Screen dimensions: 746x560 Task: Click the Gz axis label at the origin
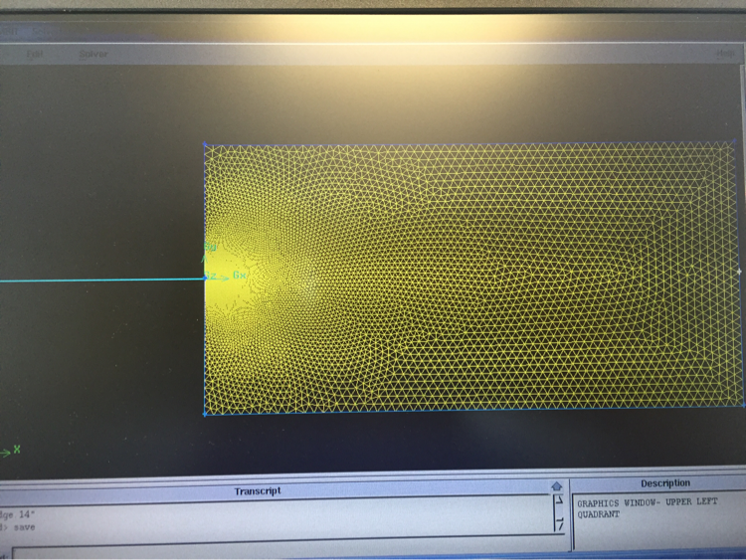(x=211, y=276)
